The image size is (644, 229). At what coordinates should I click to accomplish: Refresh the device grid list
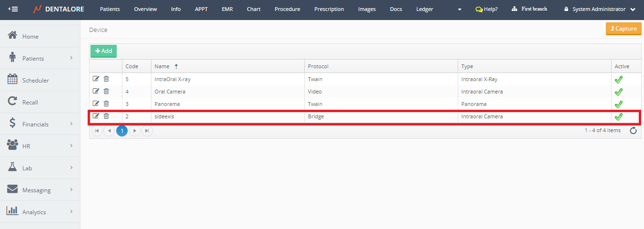[633, 131]
